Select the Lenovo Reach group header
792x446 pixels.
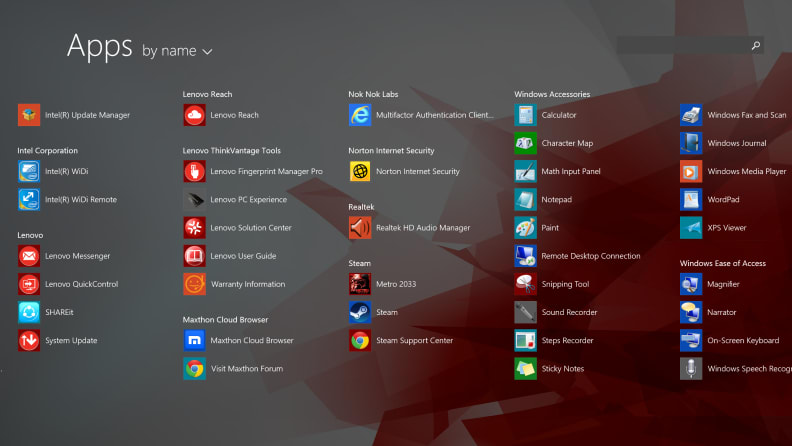point(208,94)
